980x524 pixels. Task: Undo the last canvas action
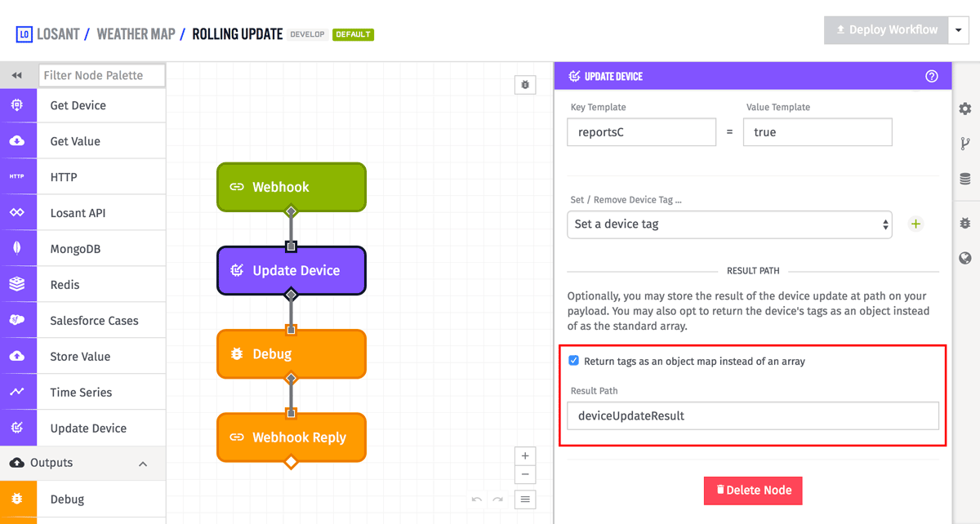[477, 499]
